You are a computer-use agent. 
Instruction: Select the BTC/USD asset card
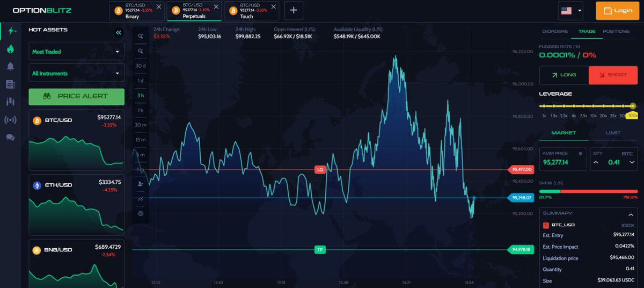[76, 140]
